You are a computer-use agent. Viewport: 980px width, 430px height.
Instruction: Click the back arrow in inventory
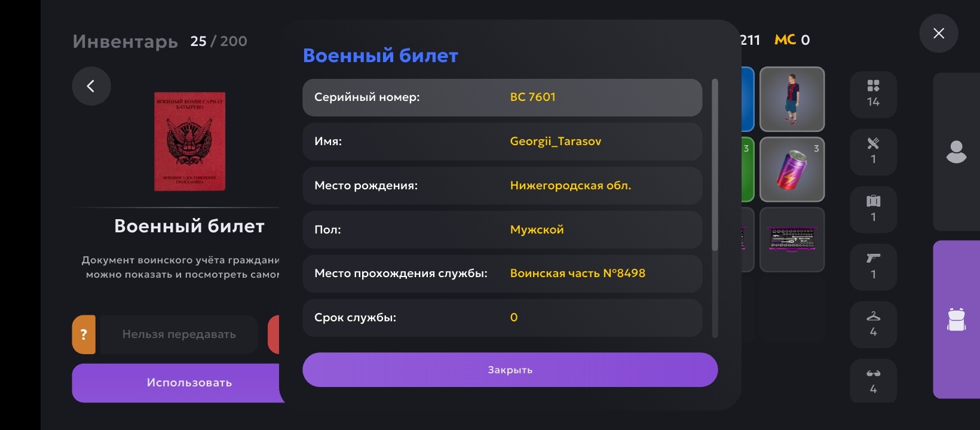[x=91, y=87]
